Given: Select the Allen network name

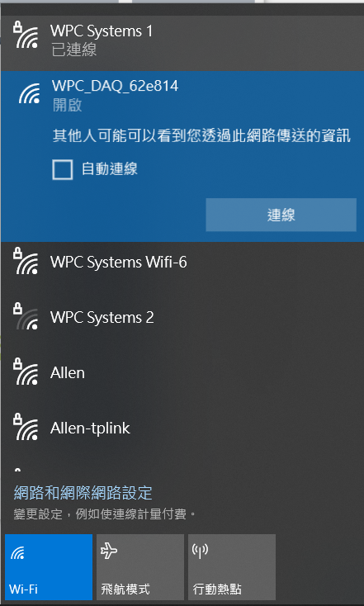Looking at the screenshot, I should click(67, 373).
